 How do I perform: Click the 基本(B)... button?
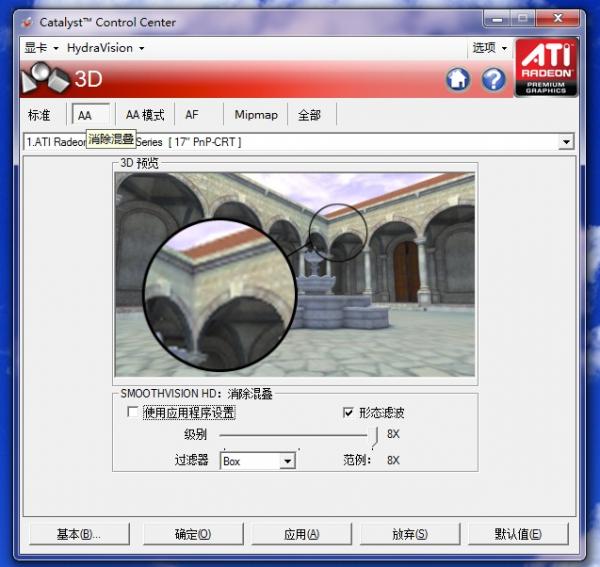(79, 534)
